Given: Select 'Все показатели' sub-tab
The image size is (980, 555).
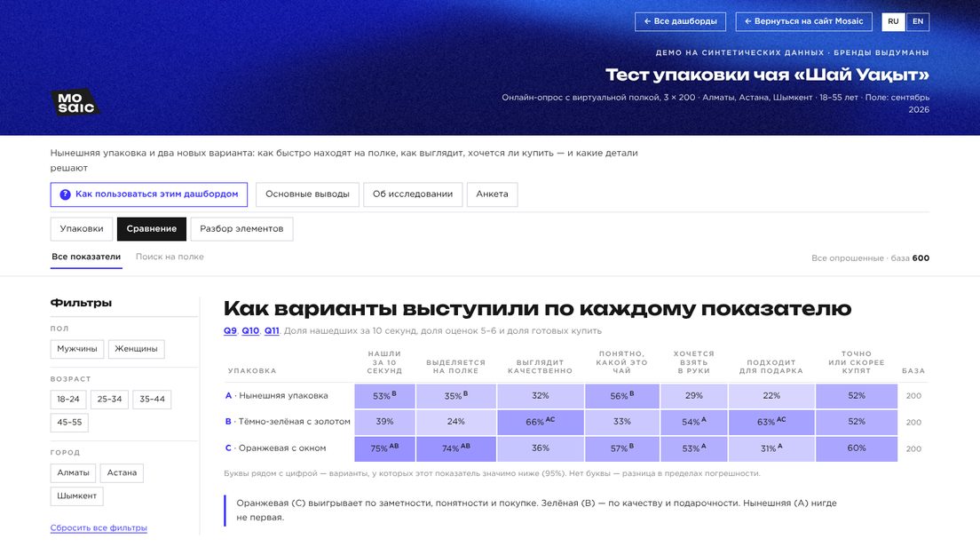Looking at the screenshot, I should click(x=86, y=257).
